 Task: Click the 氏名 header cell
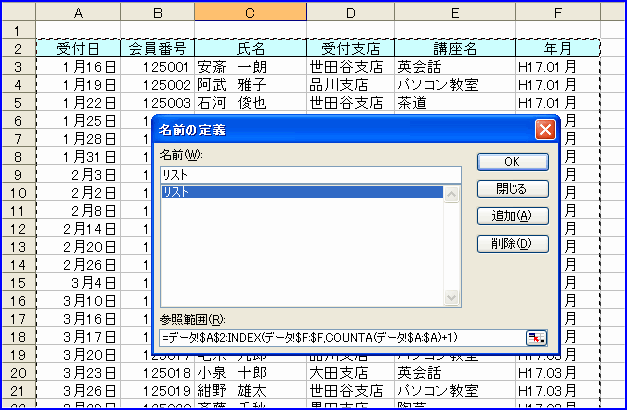click(250, 48)
